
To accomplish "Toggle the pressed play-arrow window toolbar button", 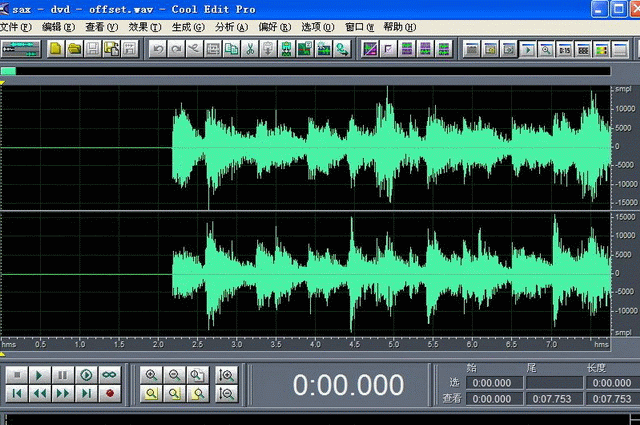I will [527, 49].
